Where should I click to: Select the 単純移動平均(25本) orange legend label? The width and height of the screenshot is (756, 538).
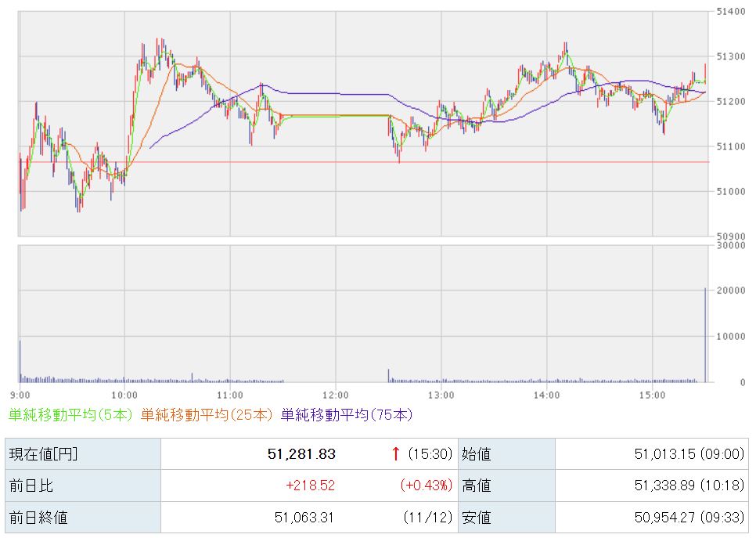(207, 414)
